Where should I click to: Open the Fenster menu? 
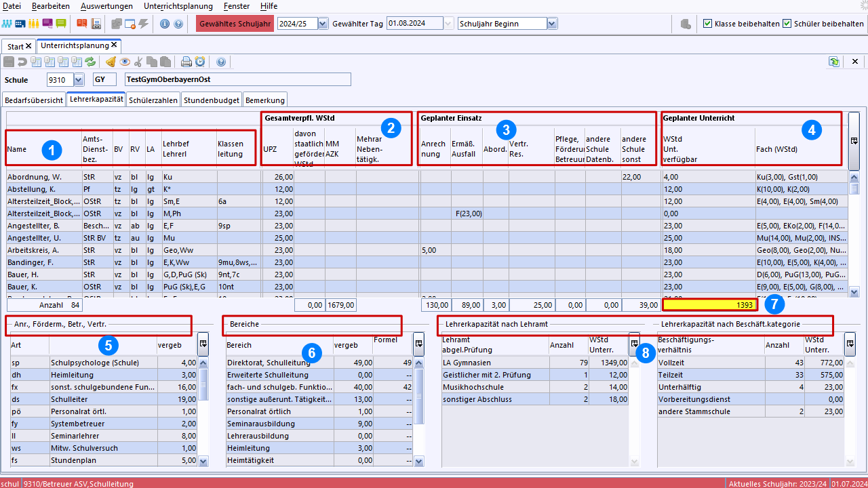237,5
